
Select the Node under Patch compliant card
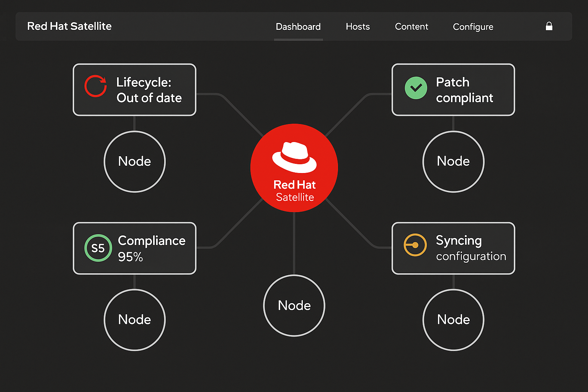point(453,162)
